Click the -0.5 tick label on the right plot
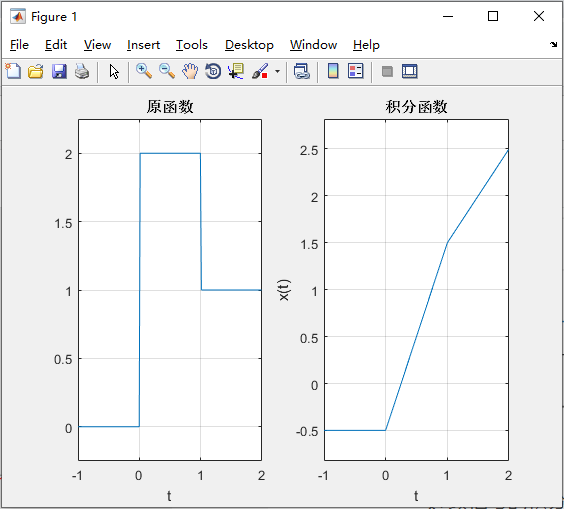564x509 pixels. 307,431
